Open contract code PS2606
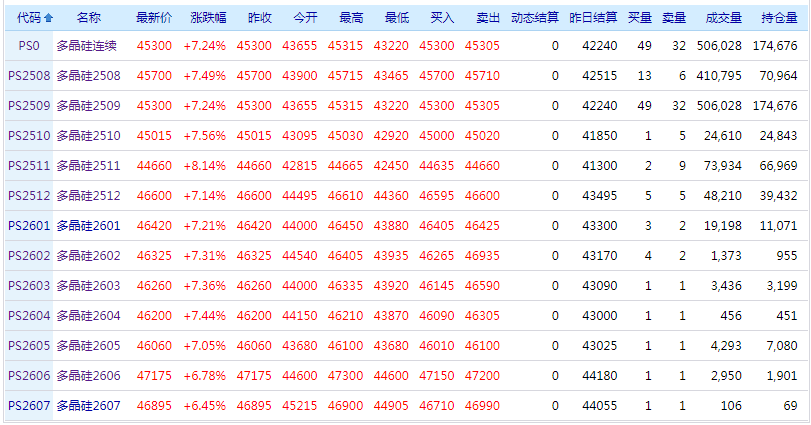 tap(29, 375)
